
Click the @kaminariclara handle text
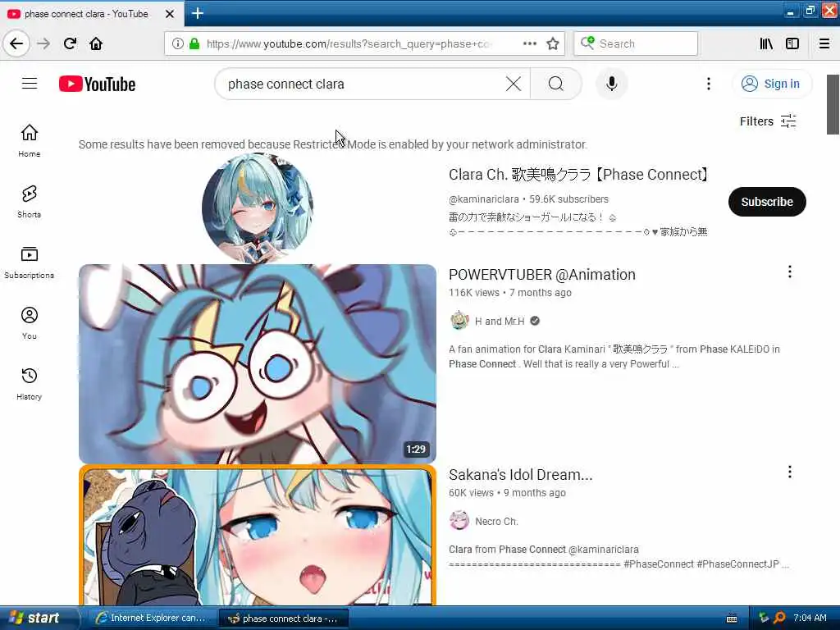point(484,199)
